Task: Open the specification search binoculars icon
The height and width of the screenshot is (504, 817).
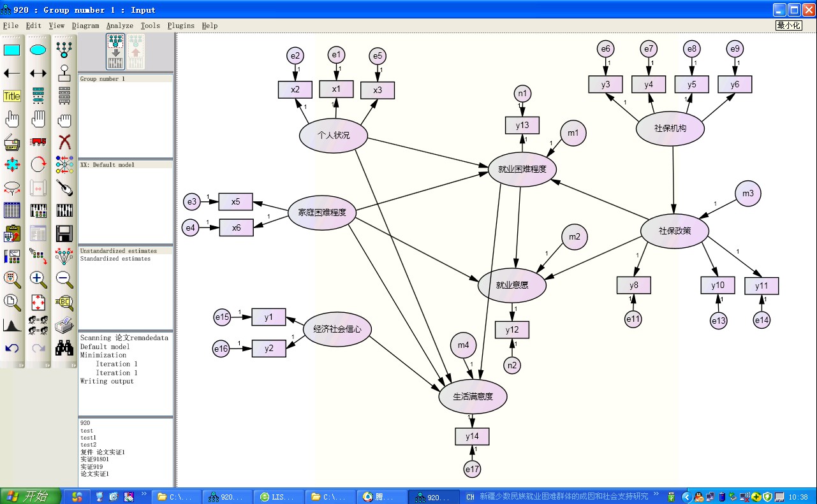Action: pyautogui.click(x=64, y=348)
